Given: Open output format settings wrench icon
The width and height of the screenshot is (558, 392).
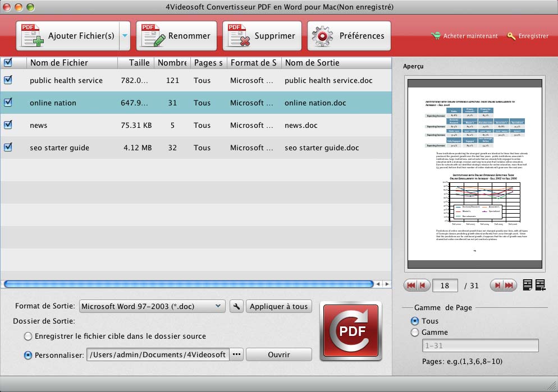Looking at the screenshot, I should [236, 306].
